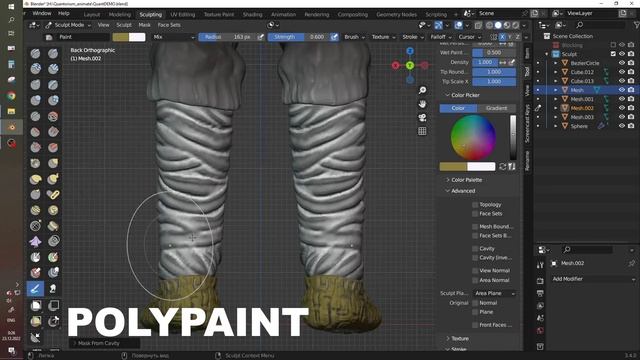Viewport: 640px width, 360px height.
Task: Select the active Paint brush tool
Action: [36, 289]
